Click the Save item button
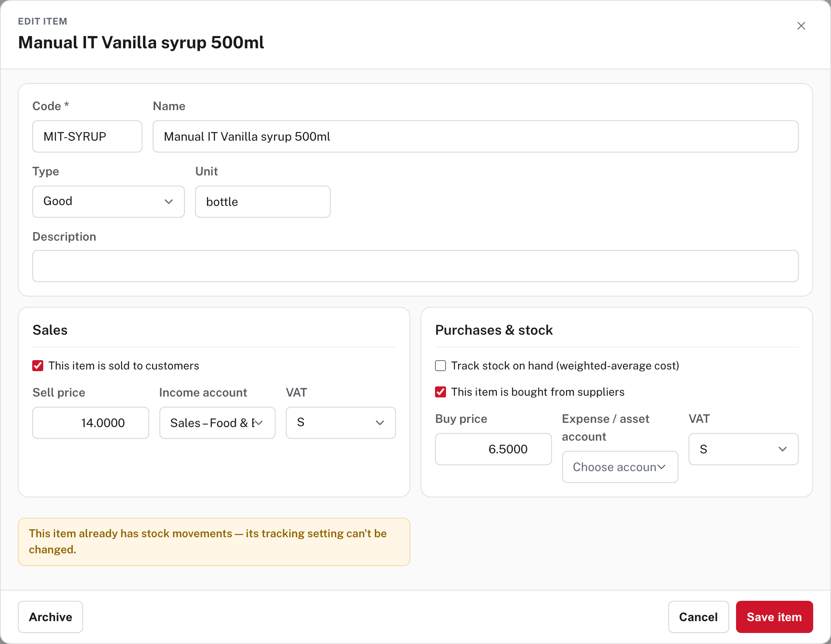Viewport: 831px width, 644px height. (x=774, y=617)
